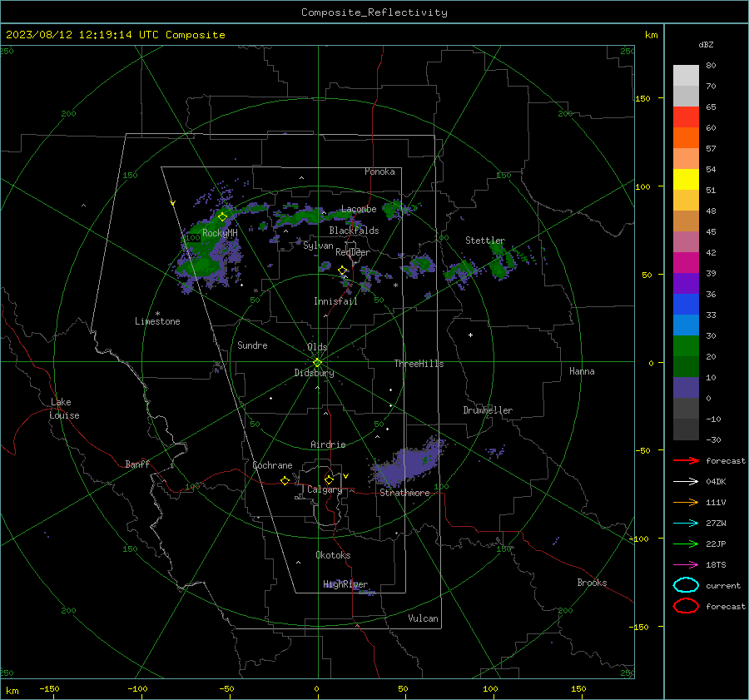Click the 33 dBZ blue swatch
Screen dimensions: 749x700
pos(686,325)
